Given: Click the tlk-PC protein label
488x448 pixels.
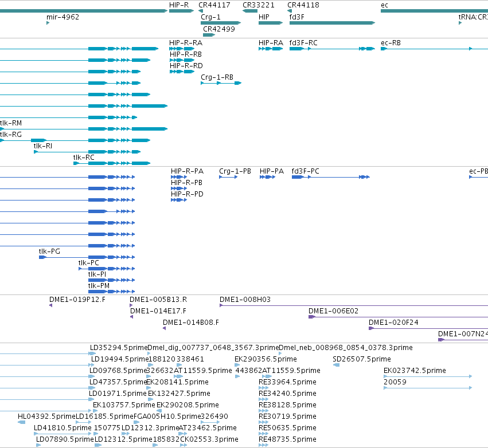Looking at the screenshot, I should 89,263.
